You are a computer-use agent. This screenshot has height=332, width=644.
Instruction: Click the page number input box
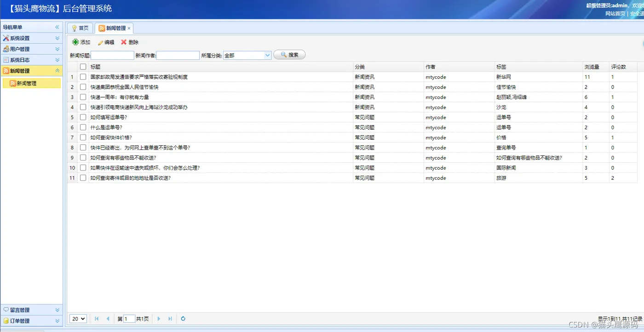(129, 319)
